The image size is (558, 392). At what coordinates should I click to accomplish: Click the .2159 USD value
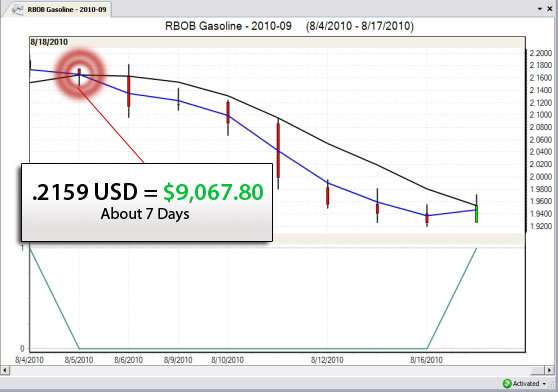coord(85,192)
